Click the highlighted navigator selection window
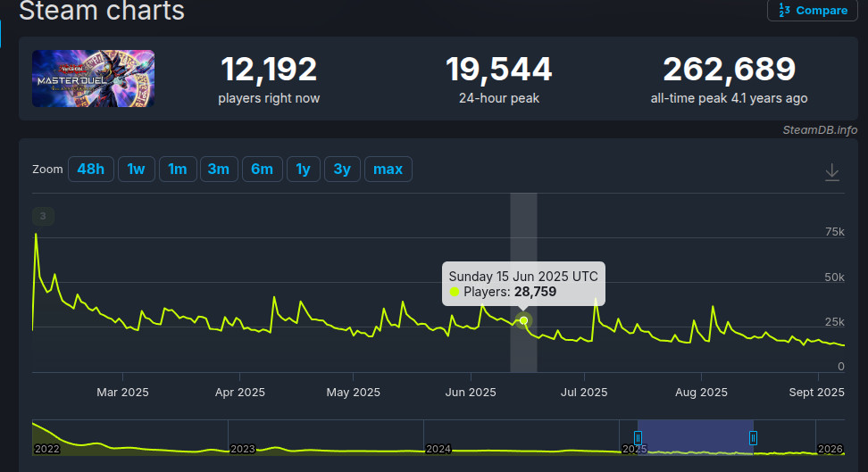Image resolution: width=868 pixels, height=472 pixels. click(696, 437)
